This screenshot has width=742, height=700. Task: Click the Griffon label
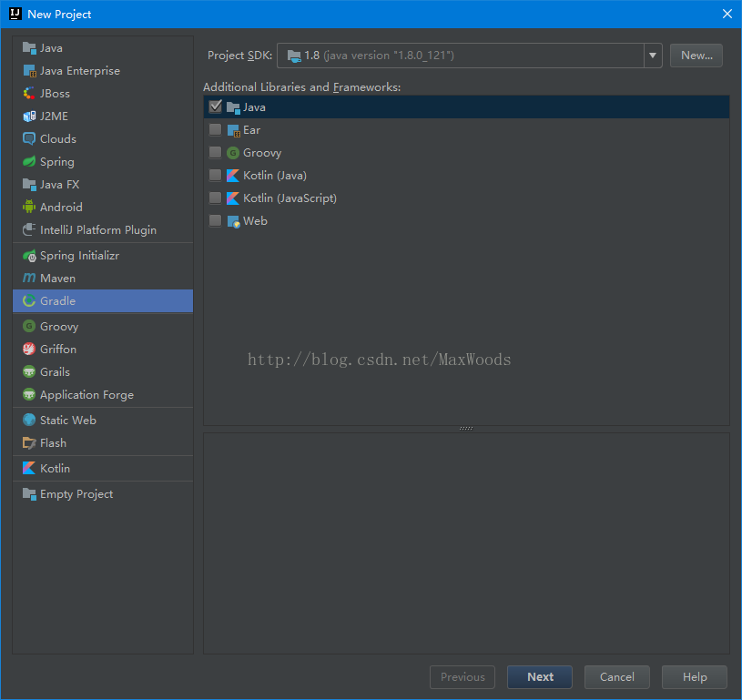[x=58, y=350]
